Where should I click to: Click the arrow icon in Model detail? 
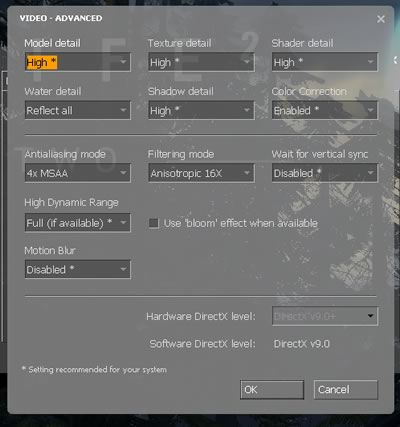123,62
